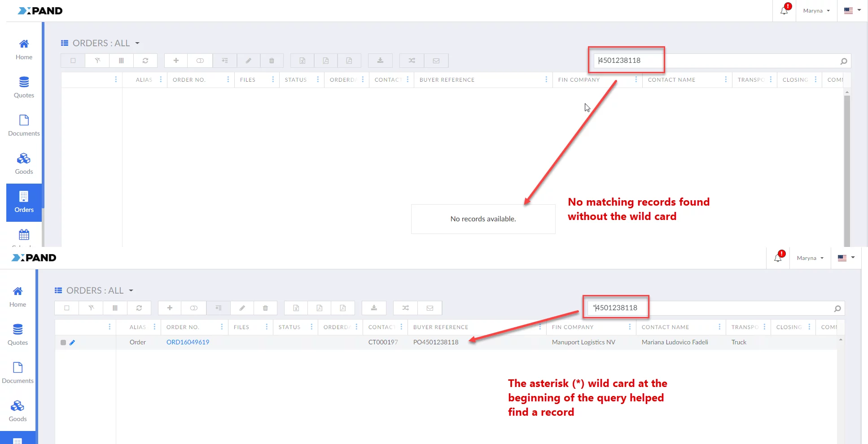Viewport: 868px width, 444px height.
Task: Toggle the select-all checkbox above the empty grid
Action: pos(73,61)
